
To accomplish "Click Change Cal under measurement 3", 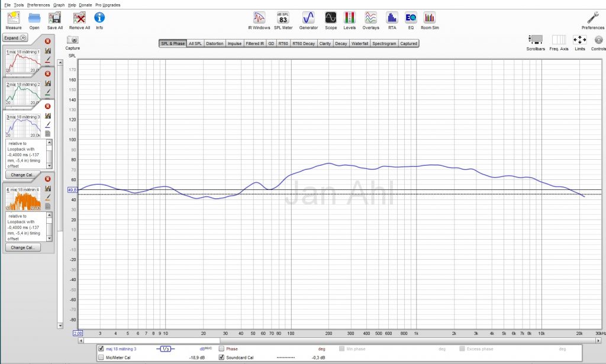I will [x=23, y=175].
